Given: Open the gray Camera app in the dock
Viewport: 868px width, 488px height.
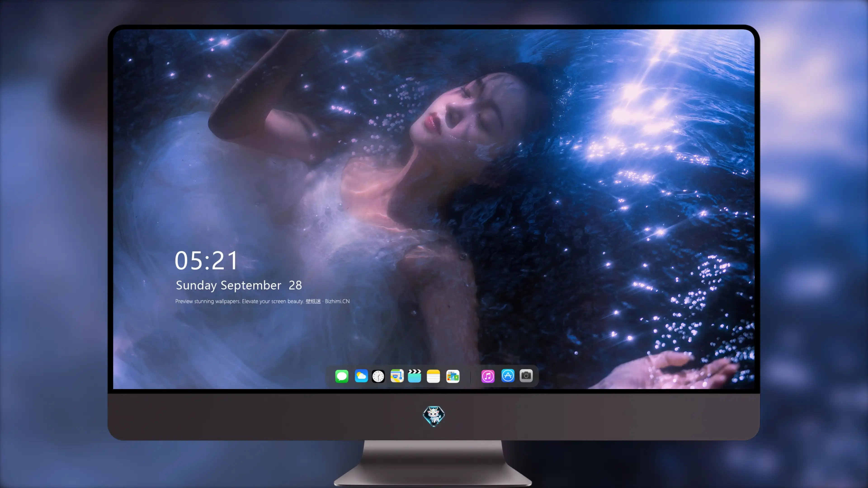Looking at the screenshot, I should click(x=526, y=375).
